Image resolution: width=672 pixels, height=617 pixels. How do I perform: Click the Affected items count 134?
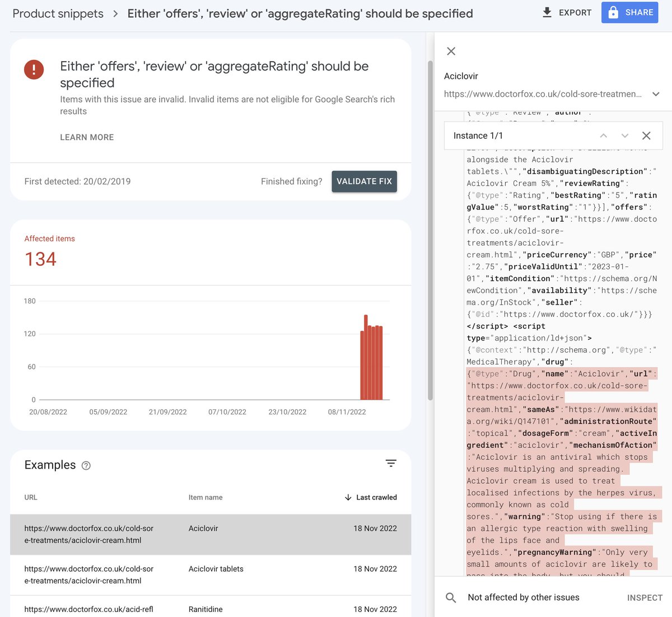click(40, 259)
